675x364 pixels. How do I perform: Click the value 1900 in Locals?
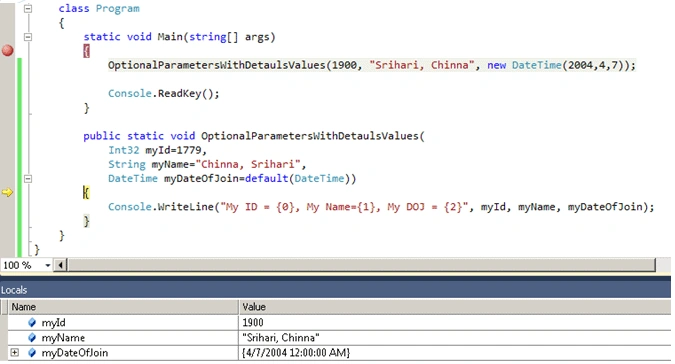[x=253, y=323]
